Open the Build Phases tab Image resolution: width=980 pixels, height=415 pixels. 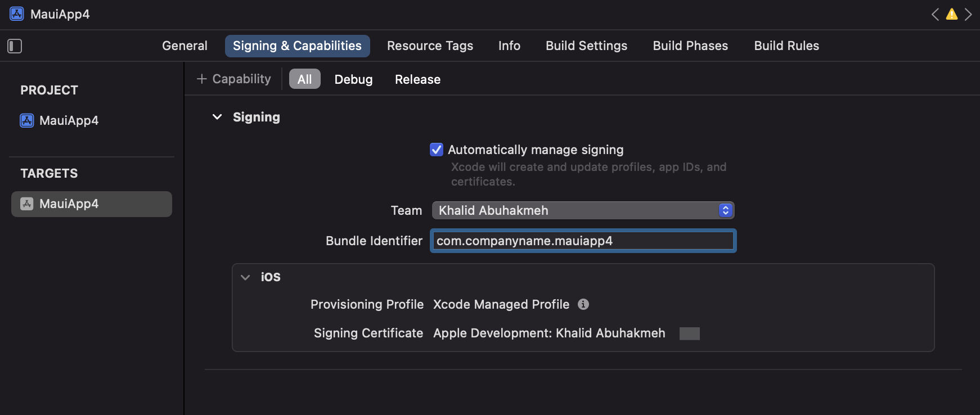pos(690,46)
